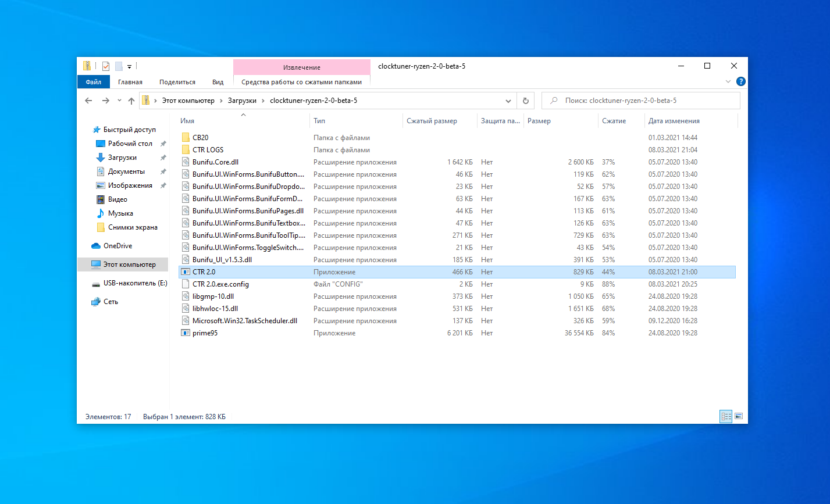Select Загрузки in navigation pane

(122, 158)
